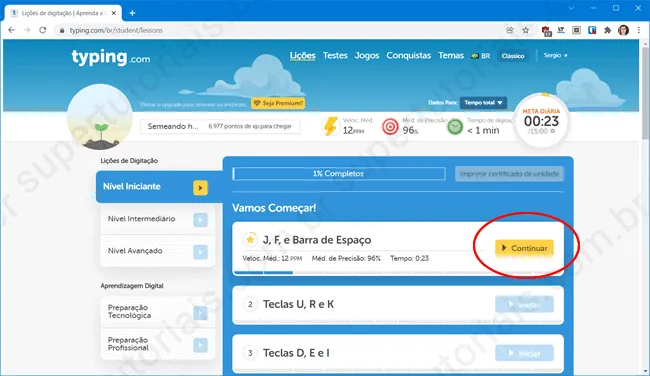Click Iniciar for Teclas D, E e I
This screenshot has height=376, width=650.
click(524, 353)
